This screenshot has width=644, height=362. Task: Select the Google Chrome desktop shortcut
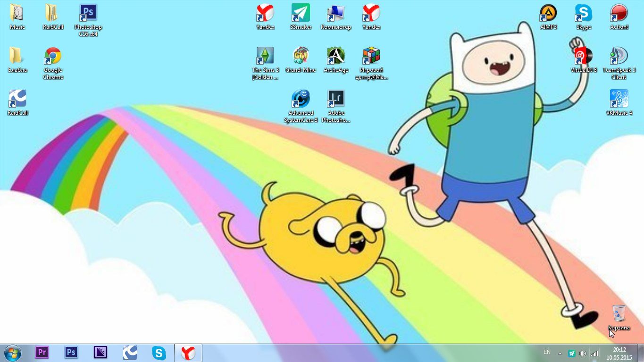click(x=53, y=63)
